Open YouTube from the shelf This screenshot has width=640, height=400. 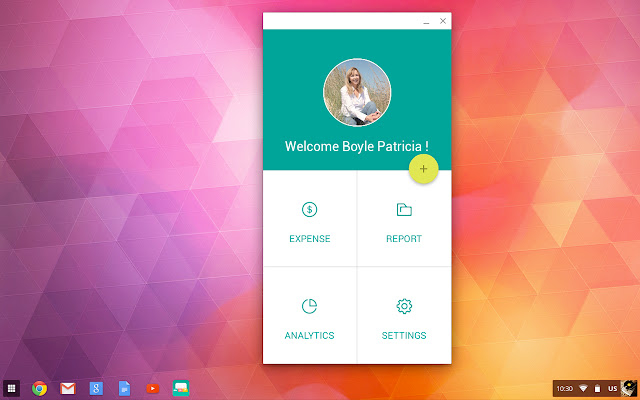(152, 388)
